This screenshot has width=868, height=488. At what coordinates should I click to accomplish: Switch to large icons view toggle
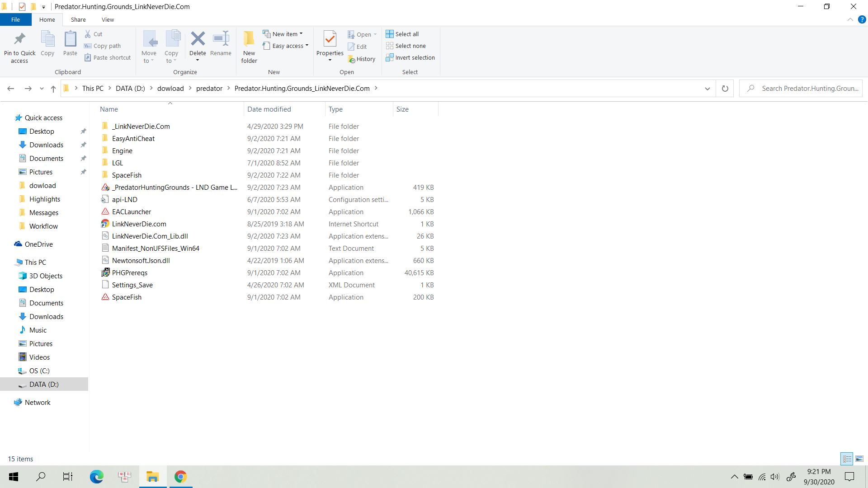pos(859,459)
